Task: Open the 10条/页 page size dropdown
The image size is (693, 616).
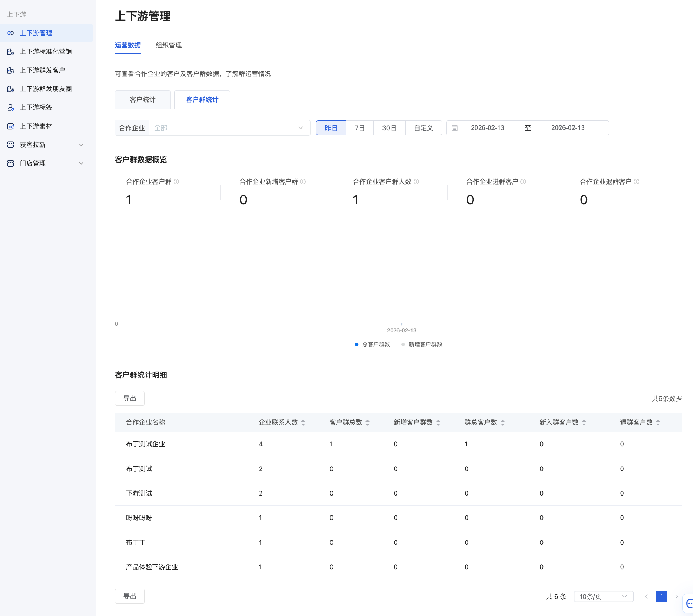Action: pyautogui.click(x=604, y=596)
